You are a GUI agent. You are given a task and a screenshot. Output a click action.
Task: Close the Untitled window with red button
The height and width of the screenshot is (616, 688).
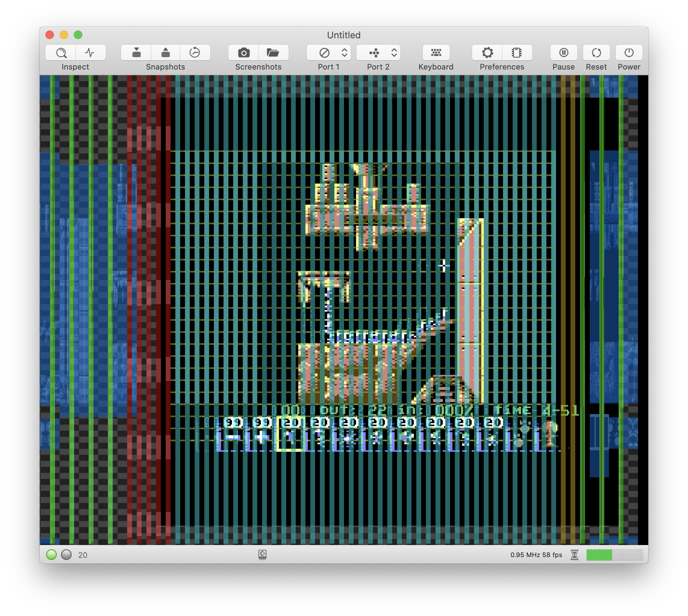point(50,35)
